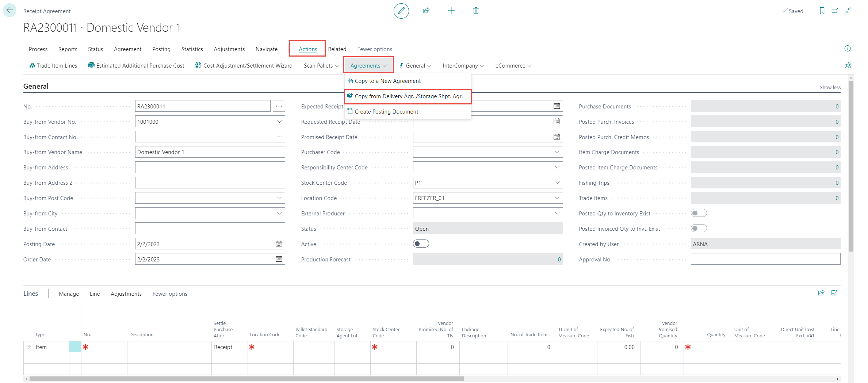Expand the Scan Pallets menu

click(x=321, y=66)
